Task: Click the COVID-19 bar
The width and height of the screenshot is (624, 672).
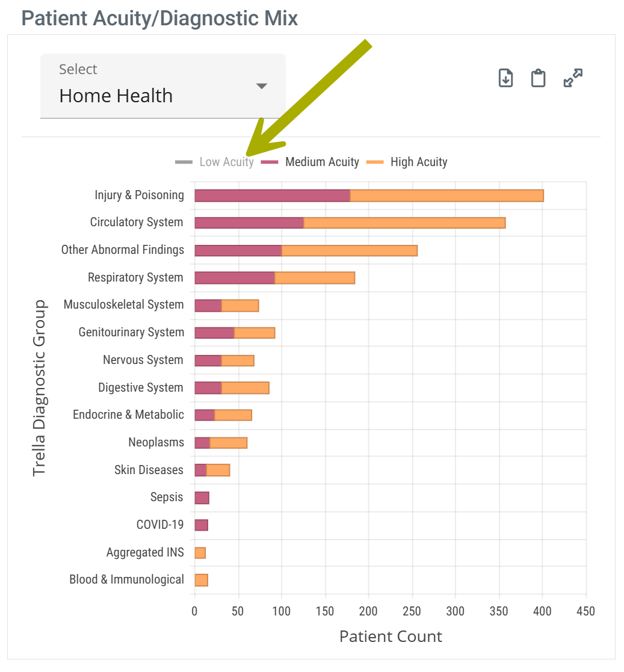Action: point(201,525)
